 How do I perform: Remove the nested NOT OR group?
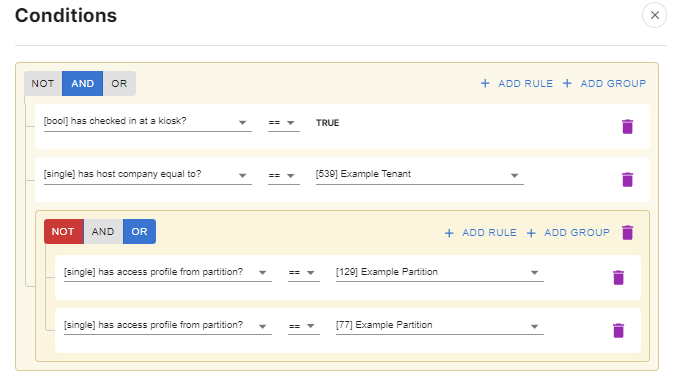pos(627,233)
